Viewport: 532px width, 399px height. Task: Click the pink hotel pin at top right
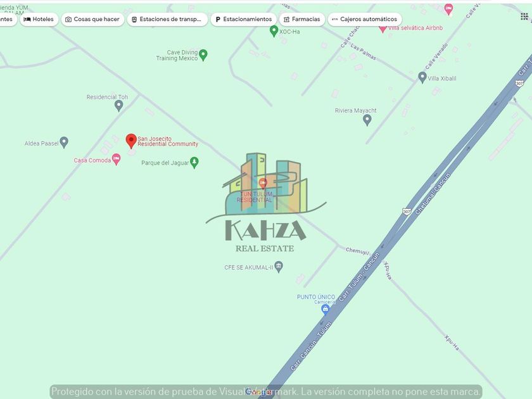pyautogui.click(x=448, y=9)
